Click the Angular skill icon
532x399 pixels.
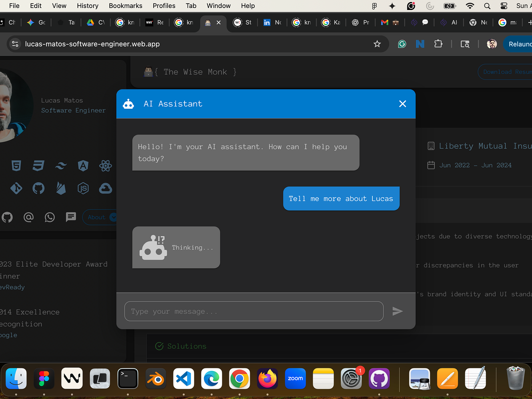point(83,166)
